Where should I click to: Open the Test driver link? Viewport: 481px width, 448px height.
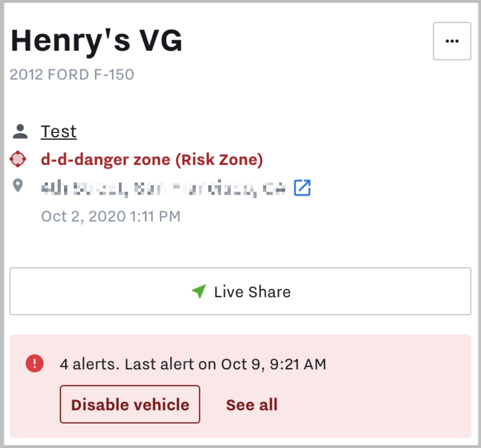pos(59,132)
